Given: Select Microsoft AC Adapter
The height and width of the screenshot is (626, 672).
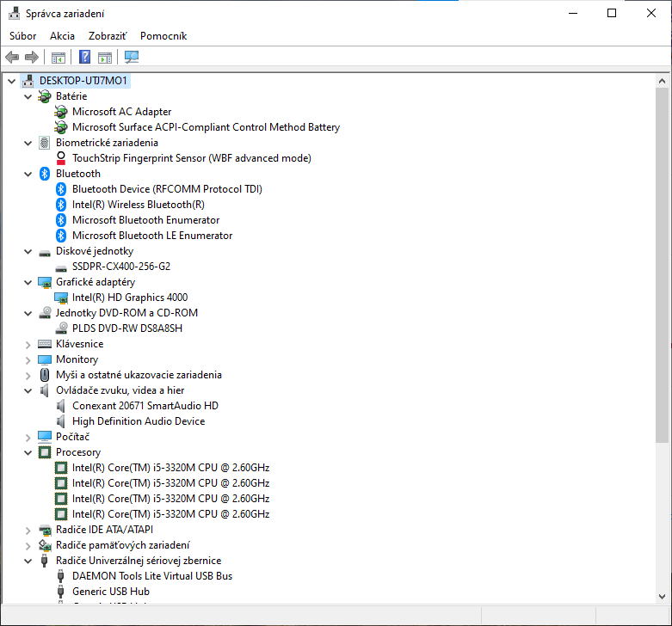Looking at the screenshot, I should click(x=121, y=112).
